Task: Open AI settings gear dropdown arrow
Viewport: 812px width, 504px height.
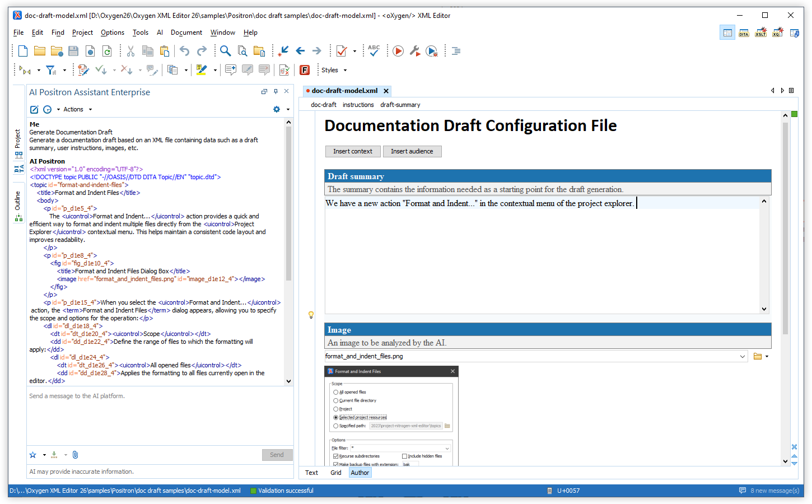Action: pyautogui.click(x=288, y=109)
